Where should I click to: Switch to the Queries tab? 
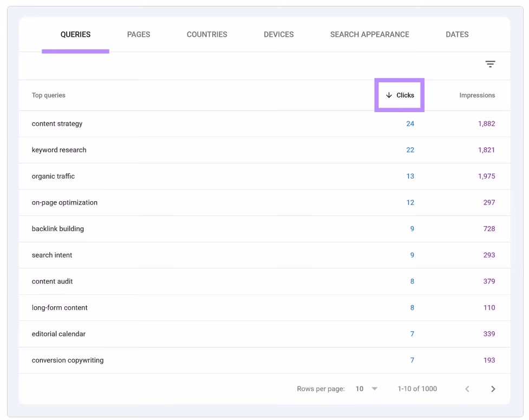75,35
